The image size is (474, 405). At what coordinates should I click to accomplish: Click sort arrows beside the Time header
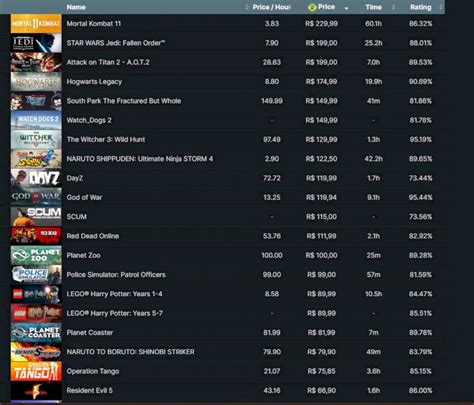pyautogui.click(x=394, y=7)
